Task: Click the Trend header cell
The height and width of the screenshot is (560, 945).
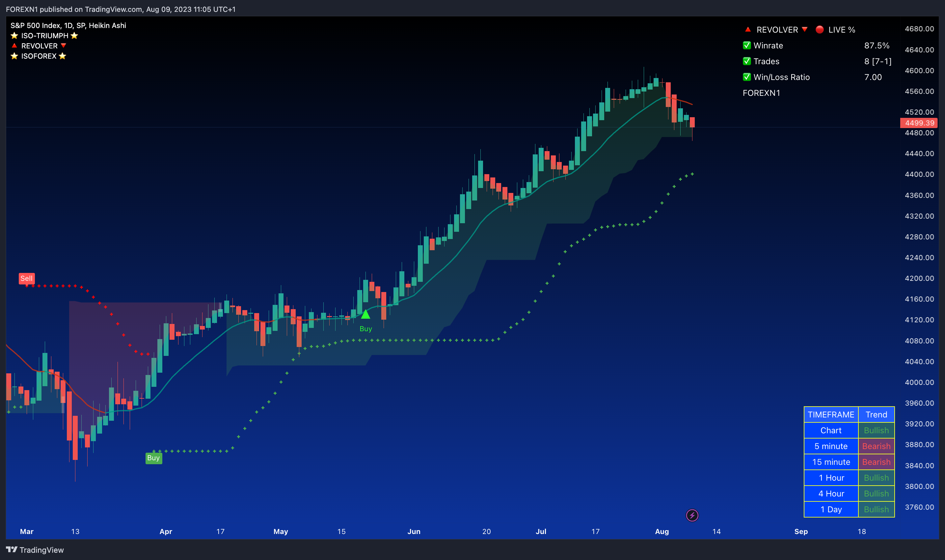Action: (876, 414)
